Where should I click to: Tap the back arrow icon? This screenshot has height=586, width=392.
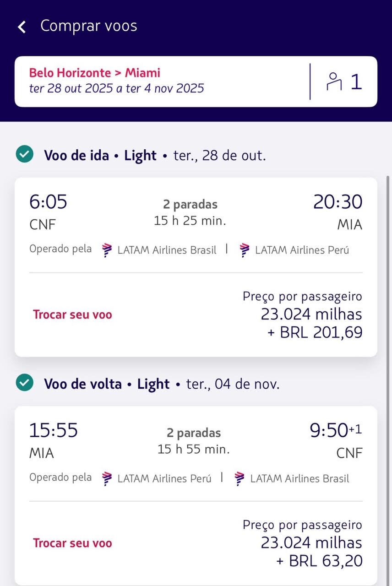pyautogui.click(x=22, y=27)
